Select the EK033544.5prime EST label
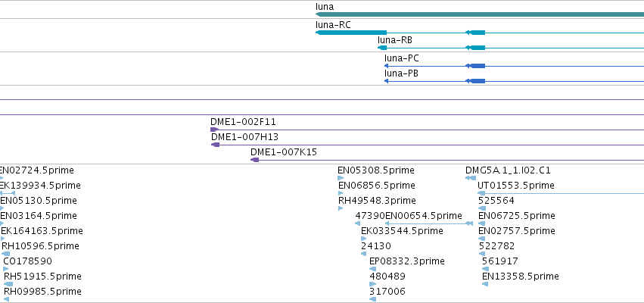644x303 pixels. (402, 231)
